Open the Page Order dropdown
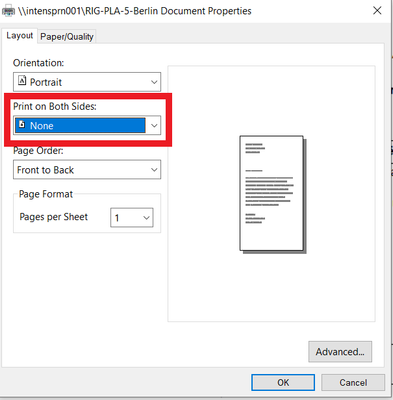393x400 pixels. click(87, 170)
